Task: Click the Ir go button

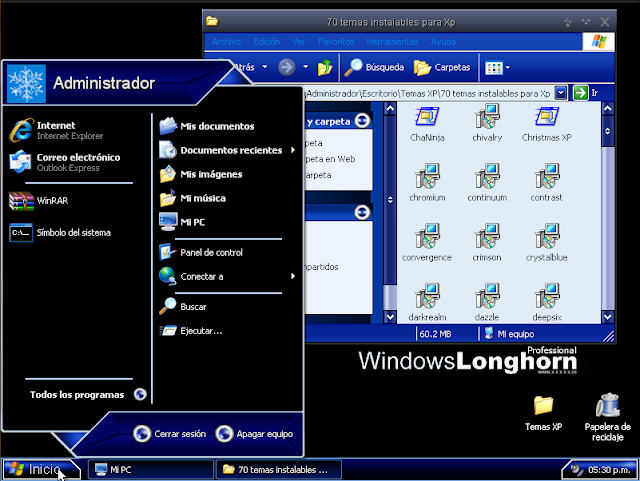Action: coord(586,93)
